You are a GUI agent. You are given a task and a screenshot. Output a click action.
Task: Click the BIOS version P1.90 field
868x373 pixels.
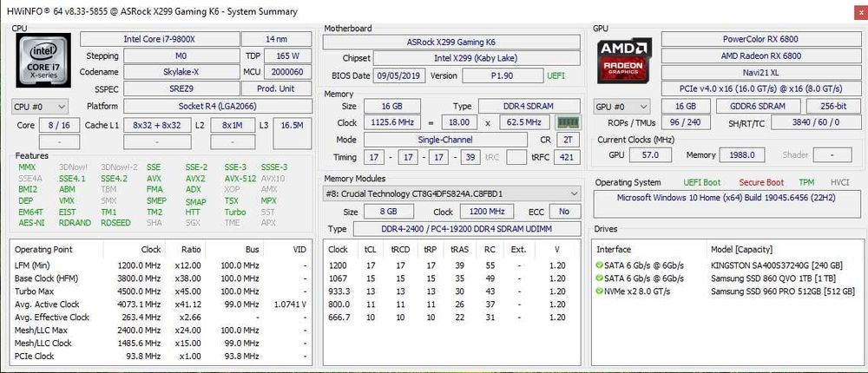coord(503,75)
